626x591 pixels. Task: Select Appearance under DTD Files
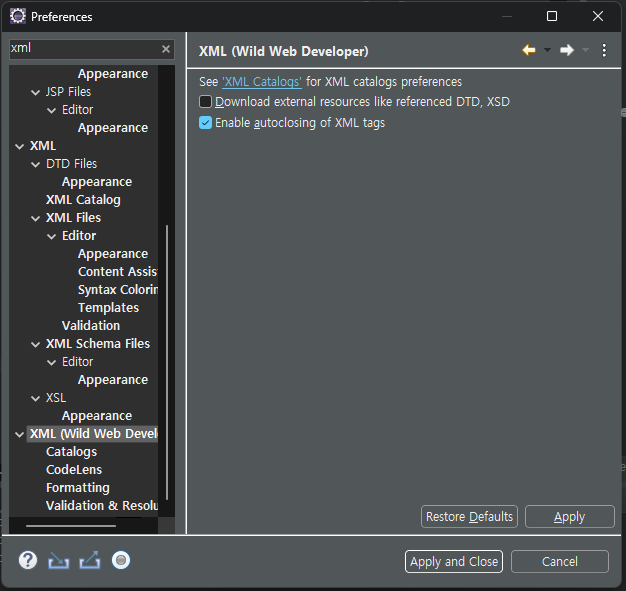pyautogui.click(x=97, y=182)
